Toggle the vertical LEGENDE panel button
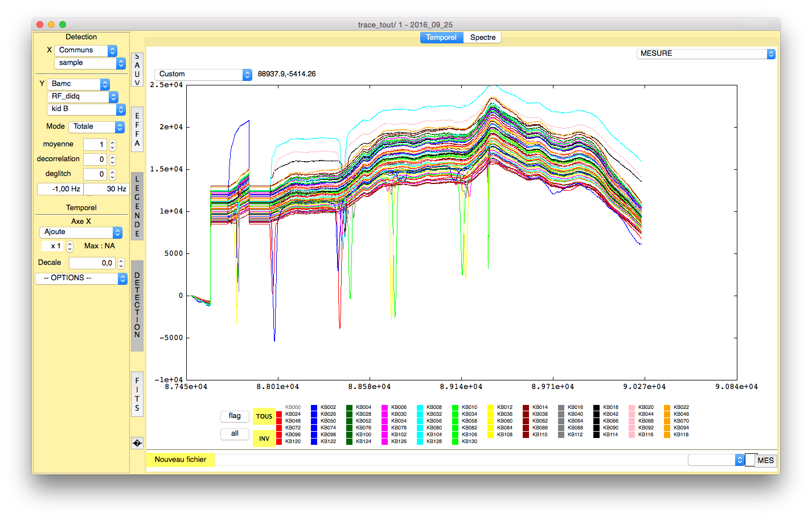The image size is (812, 520). 137,206
